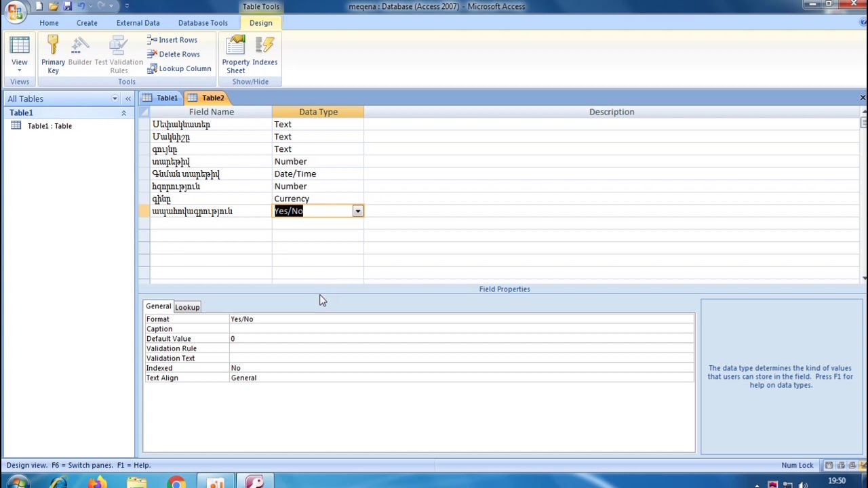Click the Currency data type cell

pos(317,199)
